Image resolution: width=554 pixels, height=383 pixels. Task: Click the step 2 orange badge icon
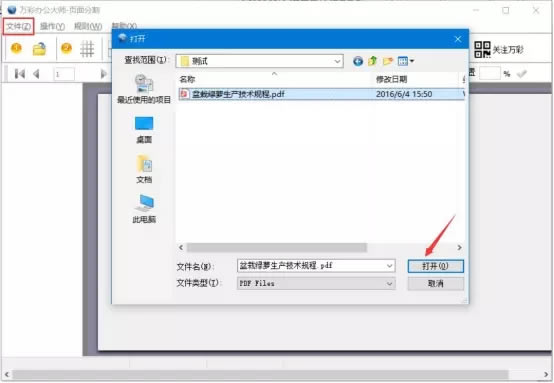[66, 48]
